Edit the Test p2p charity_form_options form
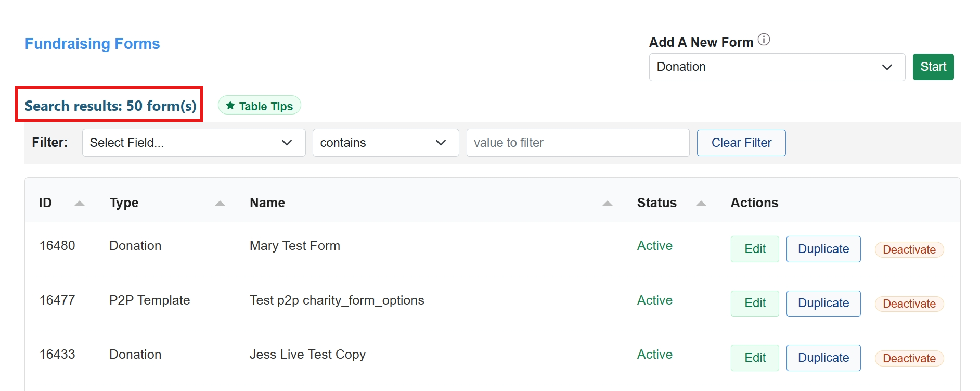Screen dimensions: 980x391 pos(754,304)
